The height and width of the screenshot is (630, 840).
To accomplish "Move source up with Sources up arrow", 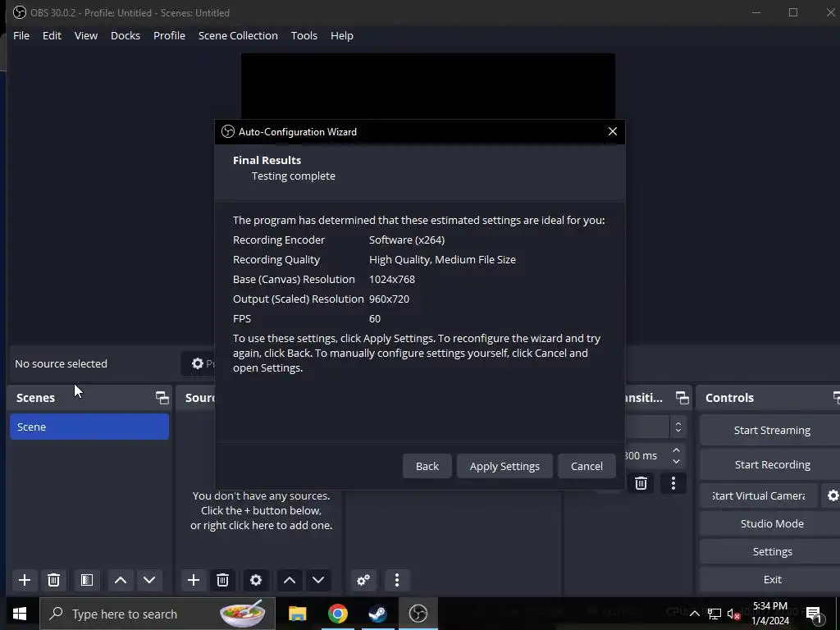I will pyautogui.click(x=290, y=580).
